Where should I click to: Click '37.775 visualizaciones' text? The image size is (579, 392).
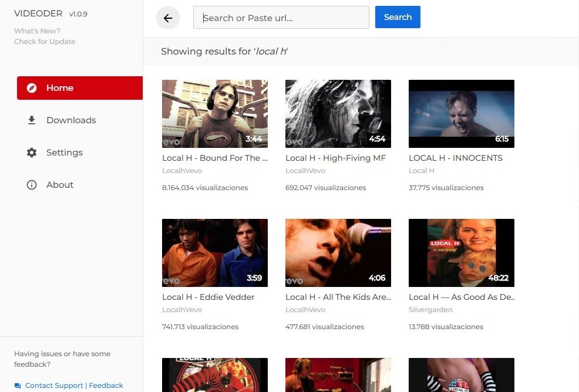point(446,188)
